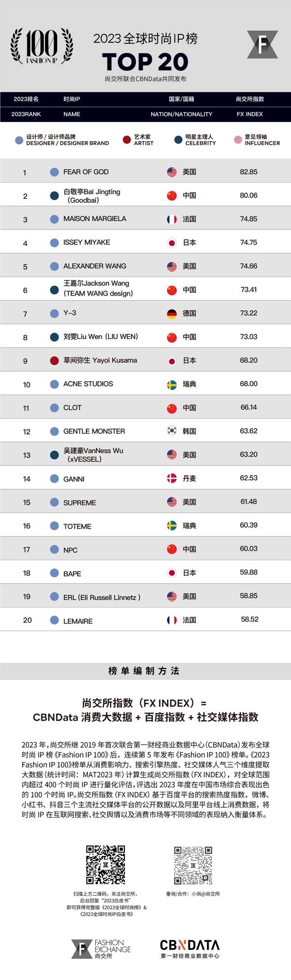
Task: Click the LEMAIRE entry at rank 20
Action: (x=78, y=621)
